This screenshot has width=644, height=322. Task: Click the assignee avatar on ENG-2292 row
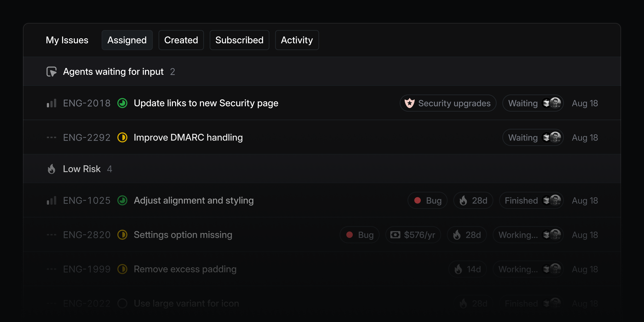pyautogui.click(x=555, y=137)
